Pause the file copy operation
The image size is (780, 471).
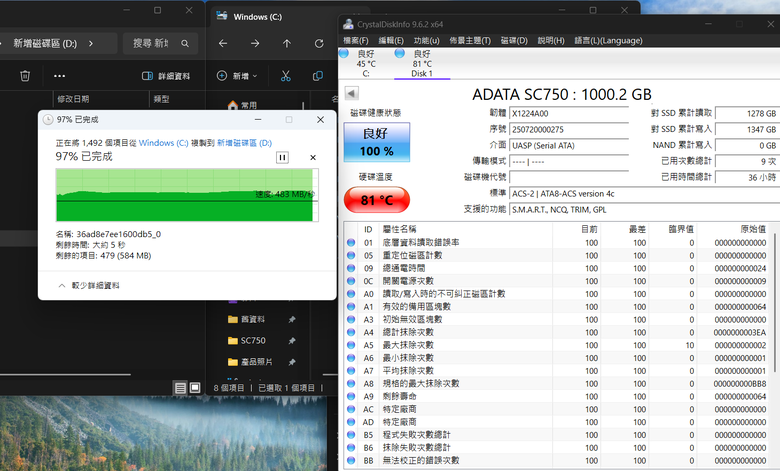point(282,158)
